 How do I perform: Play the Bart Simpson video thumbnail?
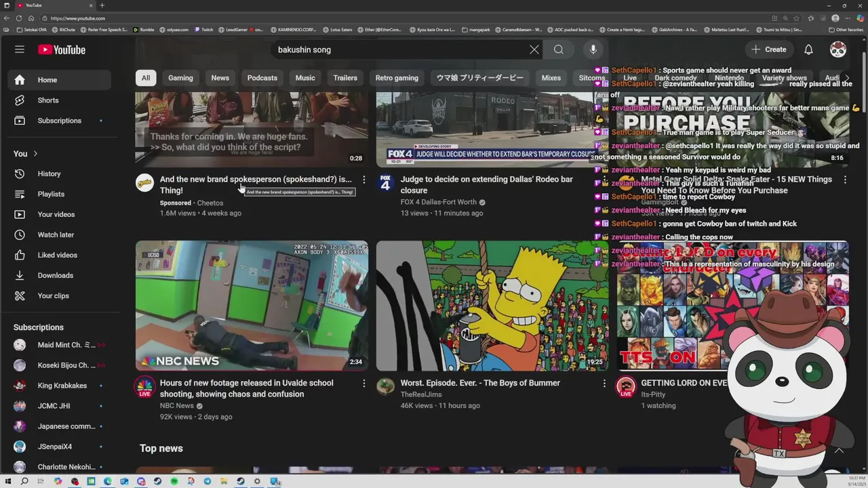click(492, 306)
